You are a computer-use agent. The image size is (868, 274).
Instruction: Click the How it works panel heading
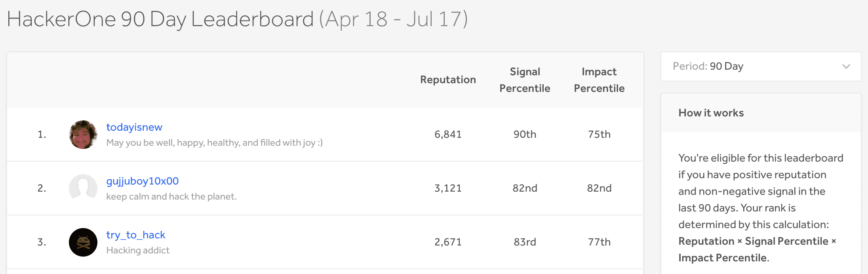711,113
